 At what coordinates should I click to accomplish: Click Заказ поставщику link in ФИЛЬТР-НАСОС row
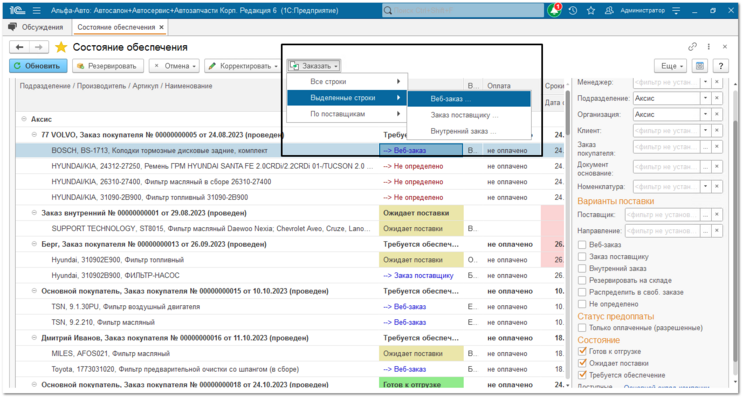[x=418, y=275]
